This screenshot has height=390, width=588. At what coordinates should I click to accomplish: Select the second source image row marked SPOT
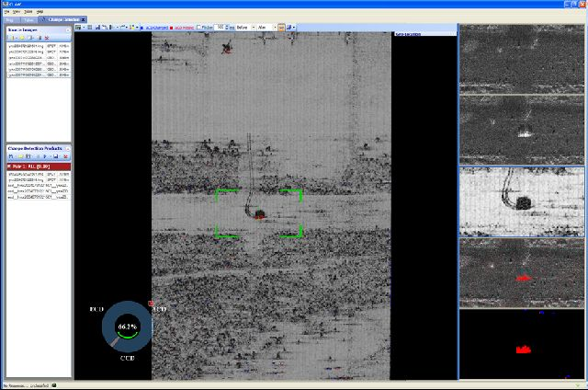[39, 52]
